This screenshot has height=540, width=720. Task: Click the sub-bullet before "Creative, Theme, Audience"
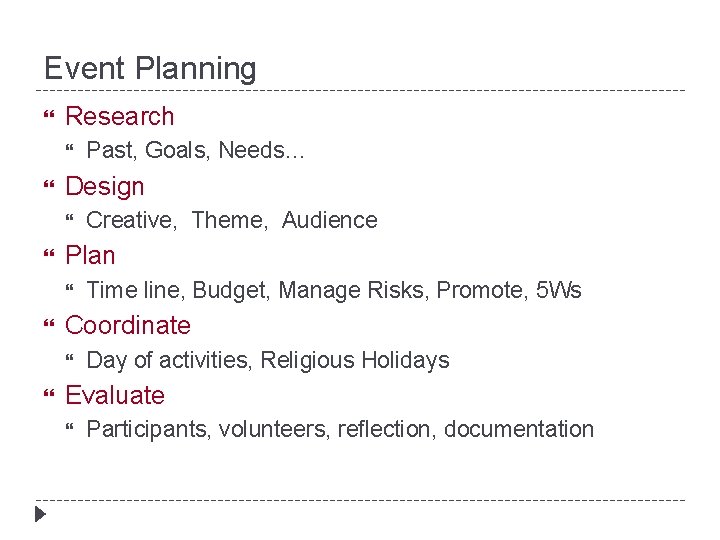[x=70, y=221]
